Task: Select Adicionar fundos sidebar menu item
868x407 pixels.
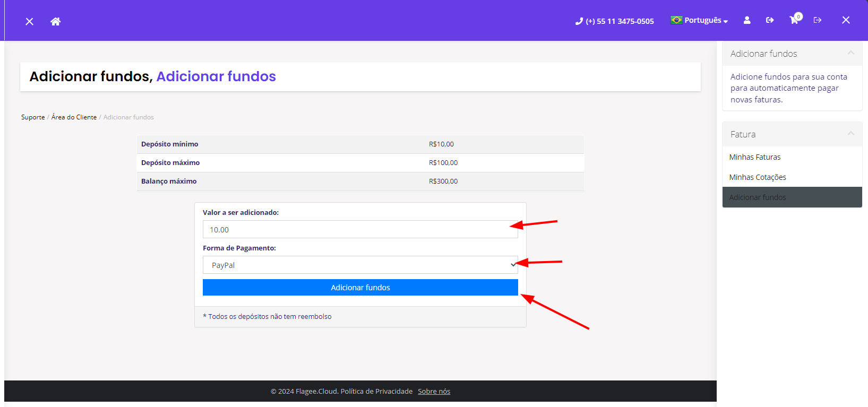Action: point(757,197)
